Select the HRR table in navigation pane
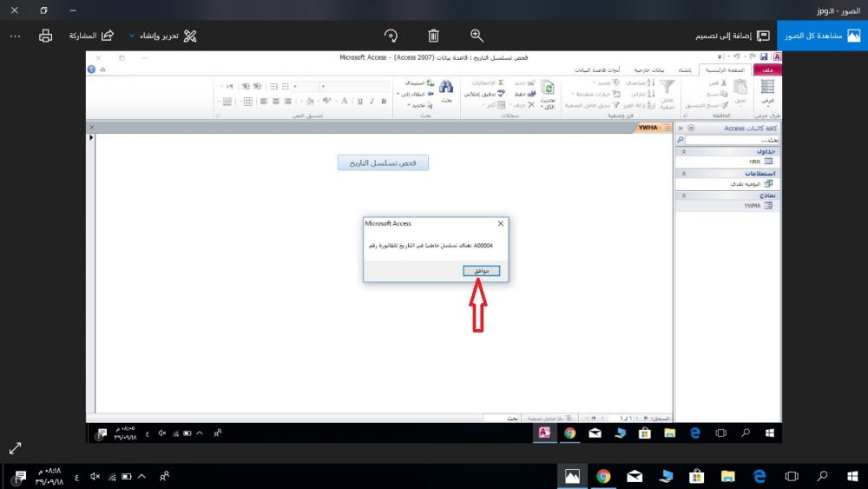 [x=760, y=162]
